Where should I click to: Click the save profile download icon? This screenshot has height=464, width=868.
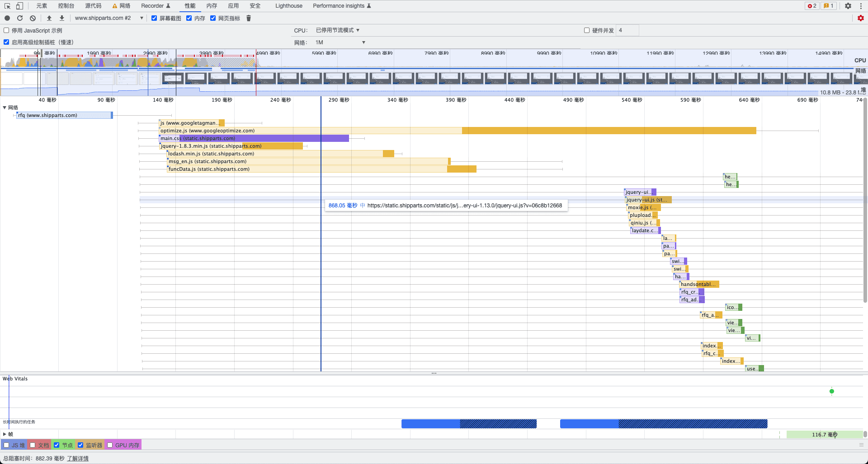(x=62, y=18)
